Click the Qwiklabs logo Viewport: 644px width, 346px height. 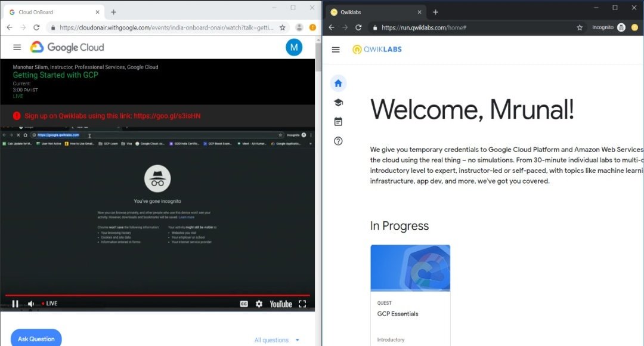coord(377,50)
